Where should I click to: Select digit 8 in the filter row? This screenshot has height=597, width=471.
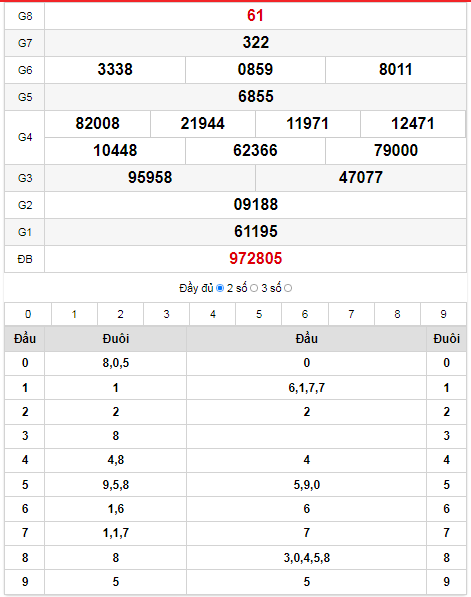[397, 314]
